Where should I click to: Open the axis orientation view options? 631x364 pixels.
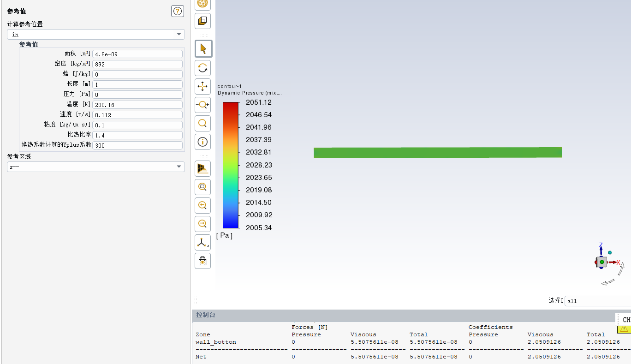click(202, 243)
